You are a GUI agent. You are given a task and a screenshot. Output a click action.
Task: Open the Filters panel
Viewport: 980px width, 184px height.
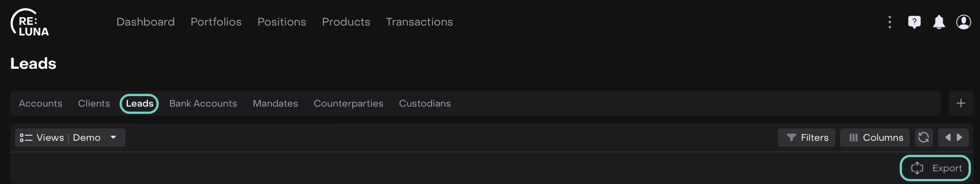tap(807, 138)
